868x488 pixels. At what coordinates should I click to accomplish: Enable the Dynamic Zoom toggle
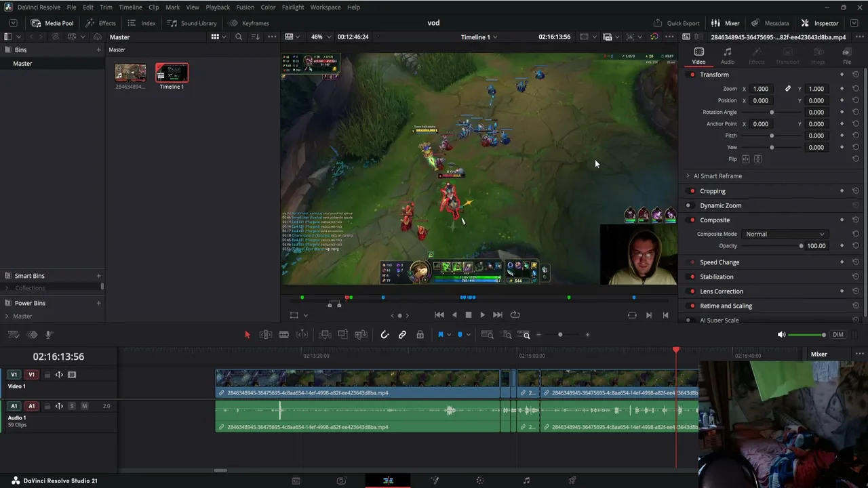(x=688, y=205)
